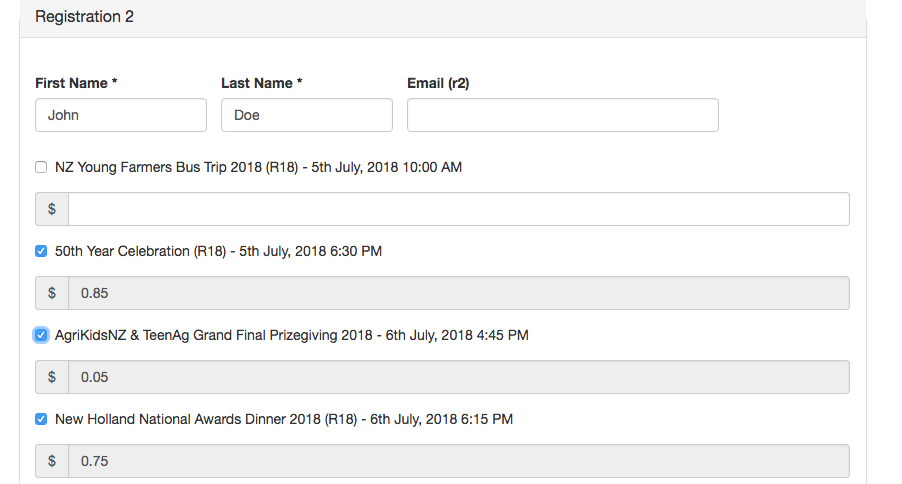Untick AgriKidsNZ & TeenAg Prizegiving checkbox
Image resolution: width=902 pixels, height=484 pixels.
pos(41,336)
